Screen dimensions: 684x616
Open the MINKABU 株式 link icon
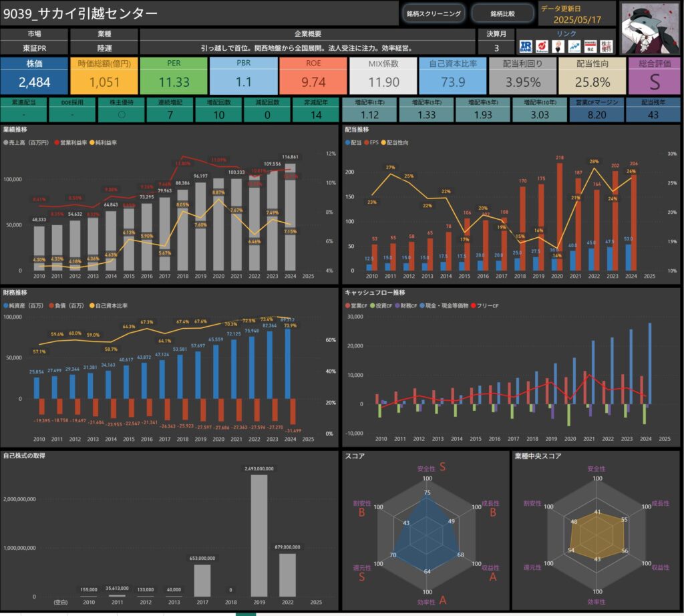coord(590,47)
